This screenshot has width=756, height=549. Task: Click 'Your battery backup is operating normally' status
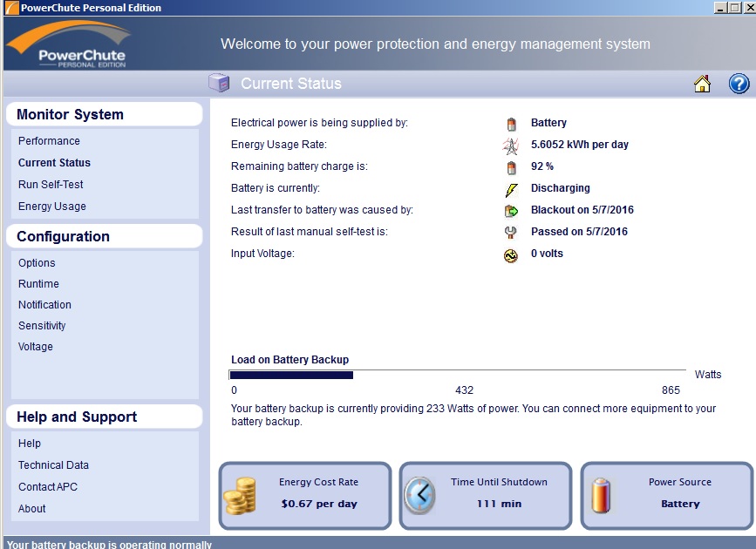109,544
